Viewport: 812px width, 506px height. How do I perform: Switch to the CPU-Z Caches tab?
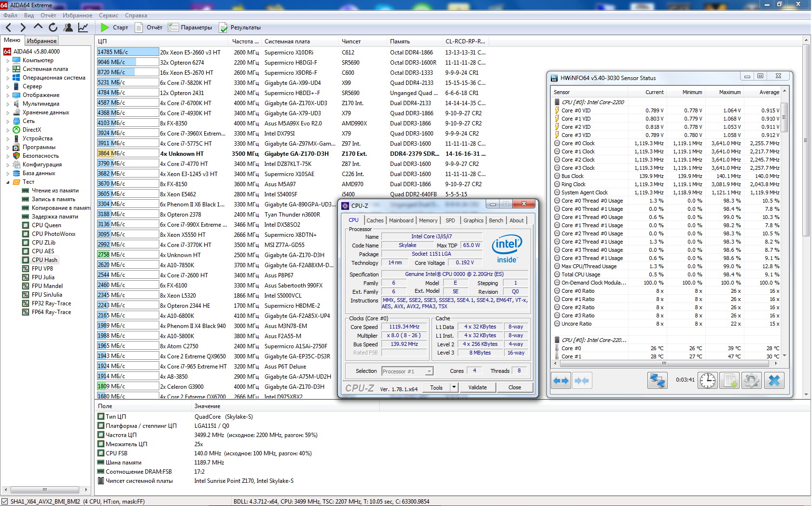tap(375, 220)
